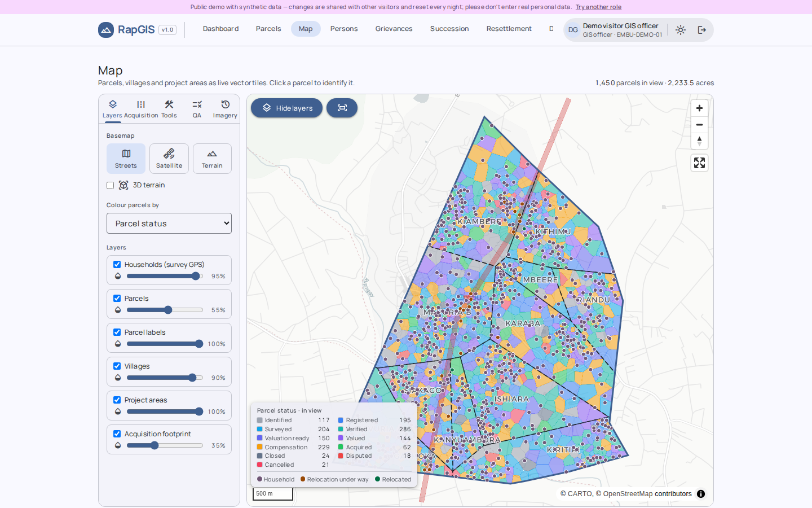Viewport: 812px width, 508px height.
Task: Click the Demo visitor GIS officer profile
Action: pos(615,30)
